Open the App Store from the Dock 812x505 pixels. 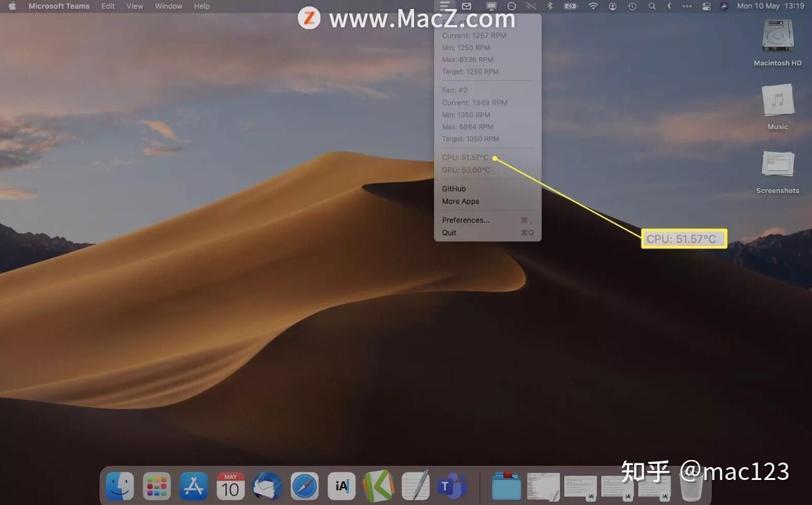pyautogui.click(x=194, y=486)
